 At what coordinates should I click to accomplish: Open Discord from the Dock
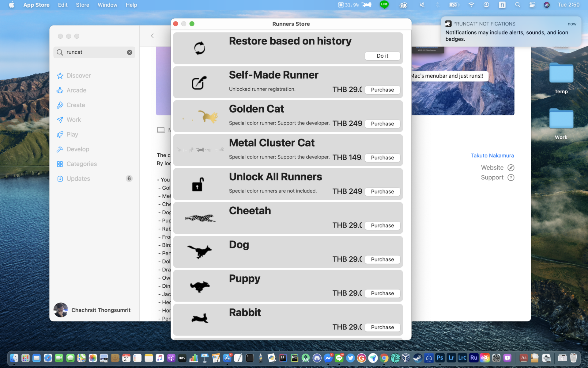point(317,358)
